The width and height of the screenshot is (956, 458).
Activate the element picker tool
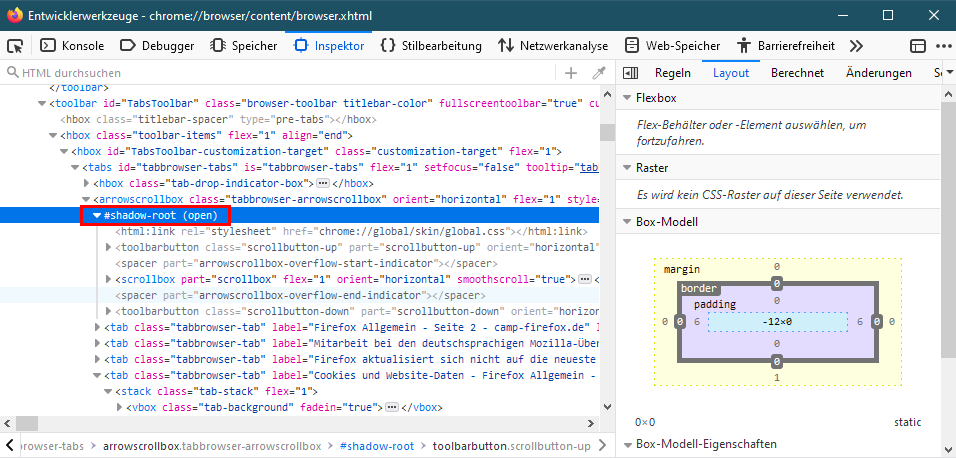tap(15, 46)
